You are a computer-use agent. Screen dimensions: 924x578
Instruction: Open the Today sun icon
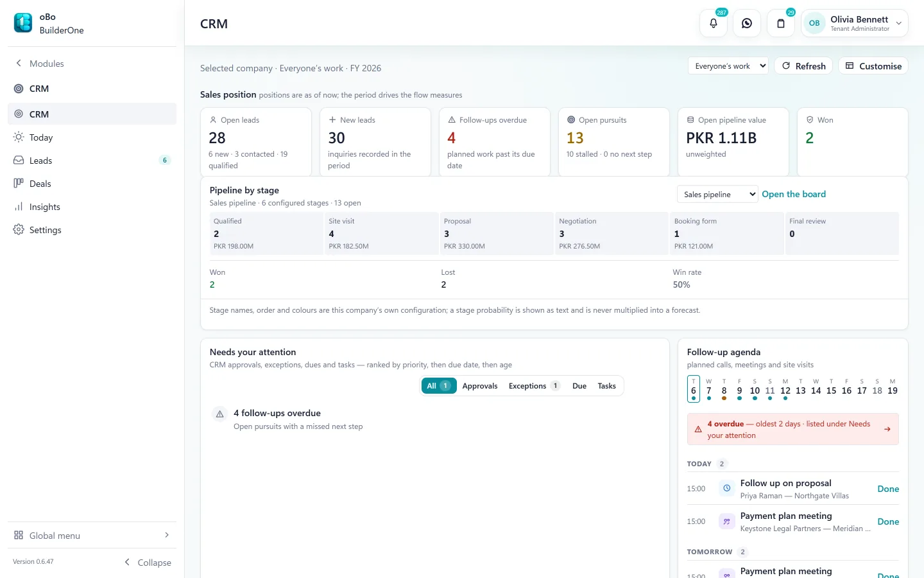pos(19,137)
